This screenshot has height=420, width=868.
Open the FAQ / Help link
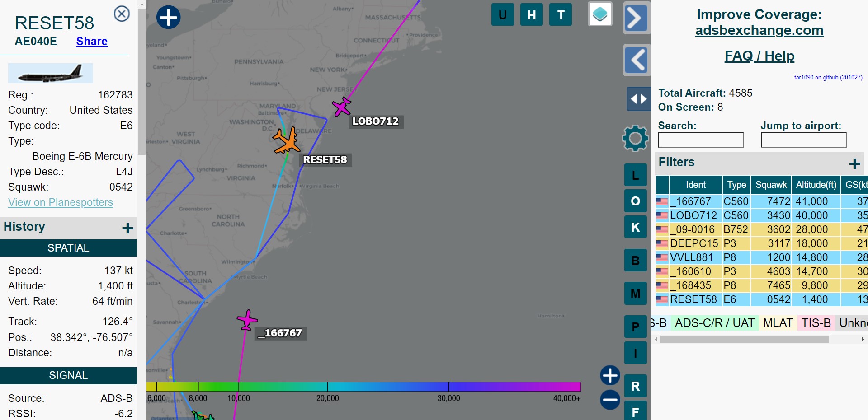[759, 56]
